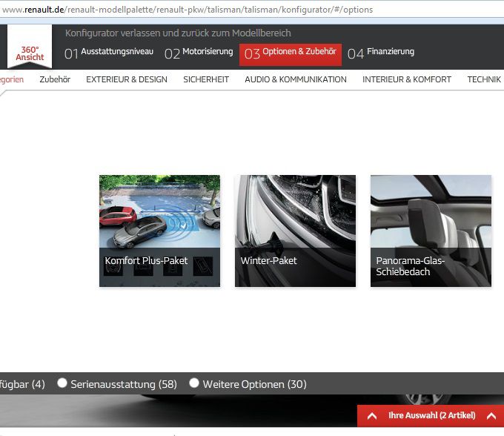Open step 03 Optionen & Zubehör
The height and width of the screenshot is (436, 504).
point(291,55)
